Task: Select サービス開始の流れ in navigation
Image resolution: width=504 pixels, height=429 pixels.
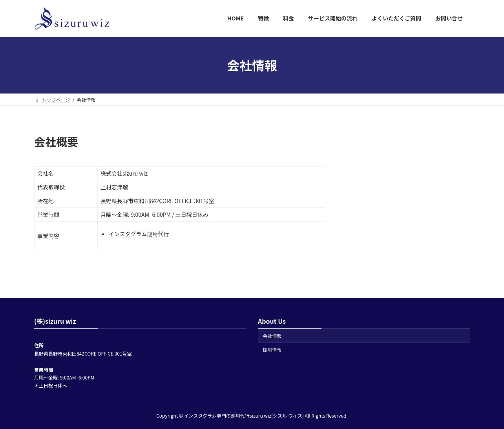Action: [x=333, y=18]
